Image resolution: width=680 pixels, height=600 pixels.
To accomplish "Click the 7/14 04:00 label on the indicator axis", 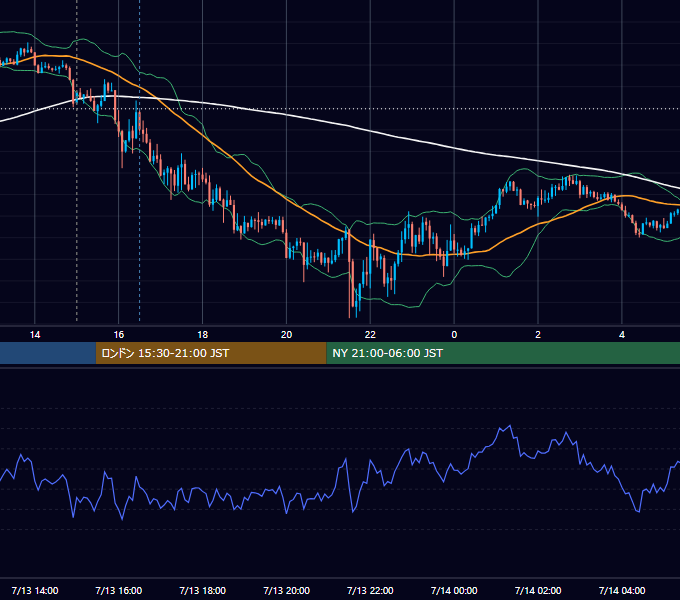I will tap(622, 590).
